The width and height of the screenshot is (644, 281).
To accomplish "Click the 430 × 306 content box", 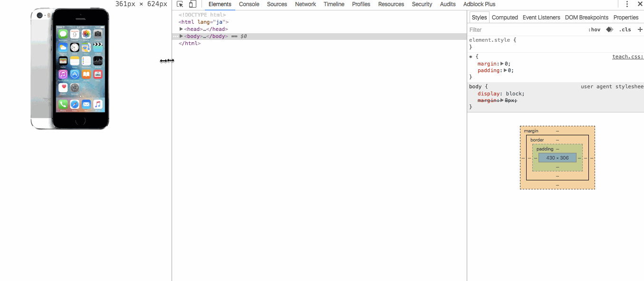I will pyautogui.click(x=557, y=158).
